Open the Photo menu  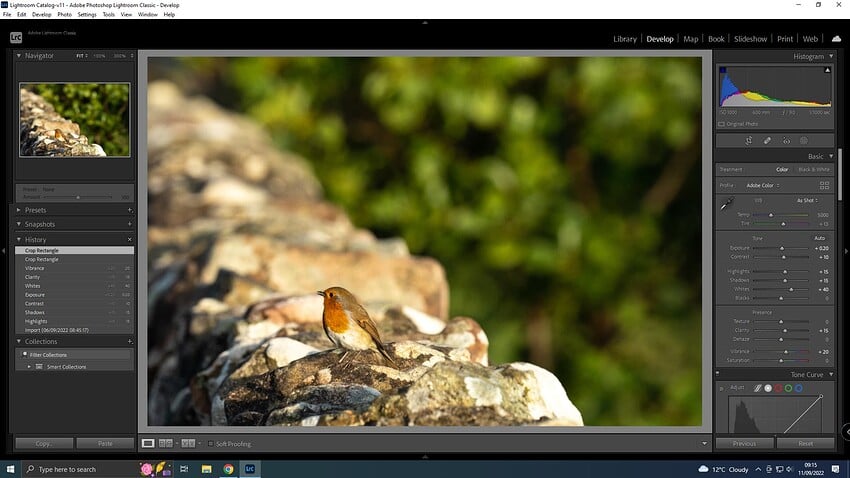(64, 15)
